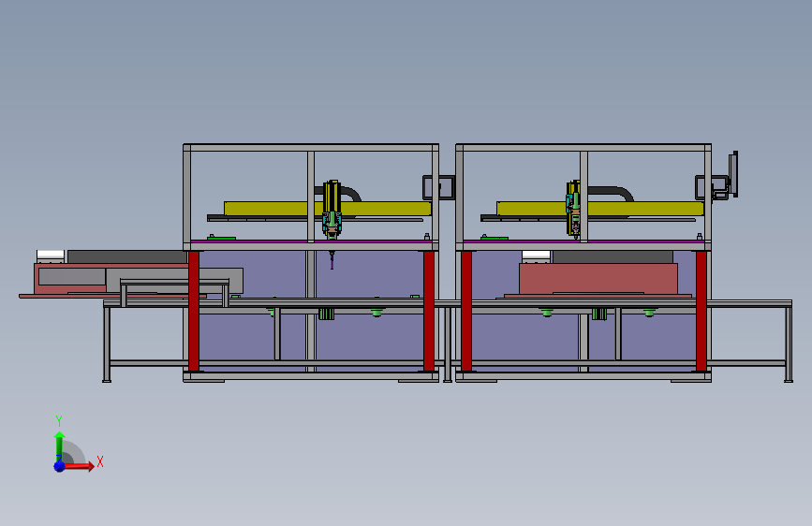Click the blue origin ball of the triad
Screen dimensions: 812x526
click(60, 466)
